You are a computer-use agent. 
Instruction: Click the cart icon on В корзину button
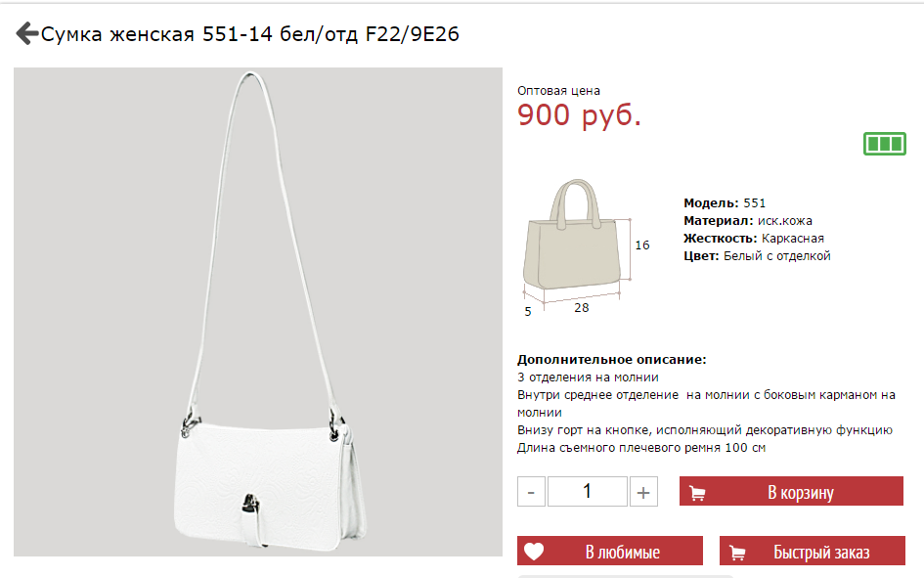click(x=697, y=493)
